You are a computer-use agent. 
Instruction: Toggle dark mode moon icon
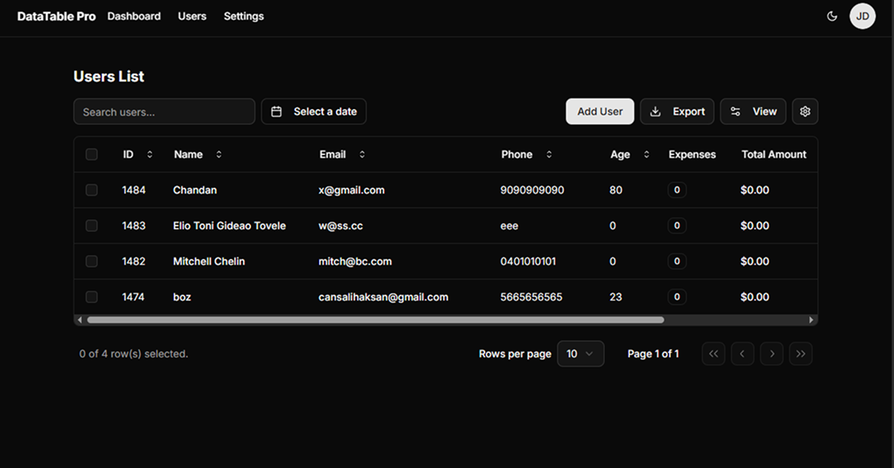pos(832,16)
